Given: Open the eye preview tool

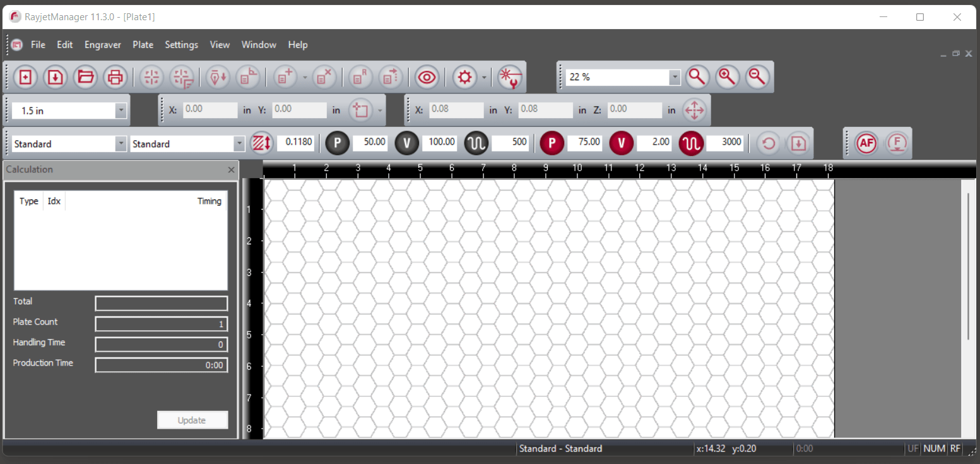Looking at the screenshot, I should click(x=427, y=77).
